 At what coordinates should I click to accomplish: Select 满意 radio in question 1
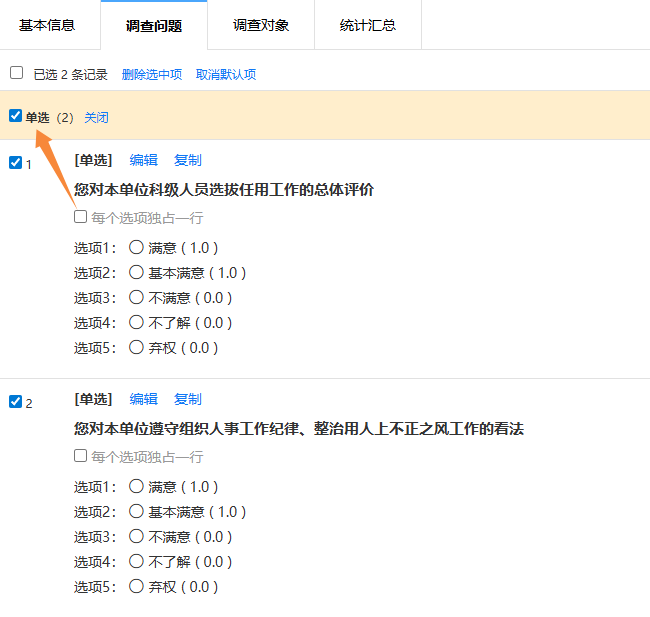137,248
